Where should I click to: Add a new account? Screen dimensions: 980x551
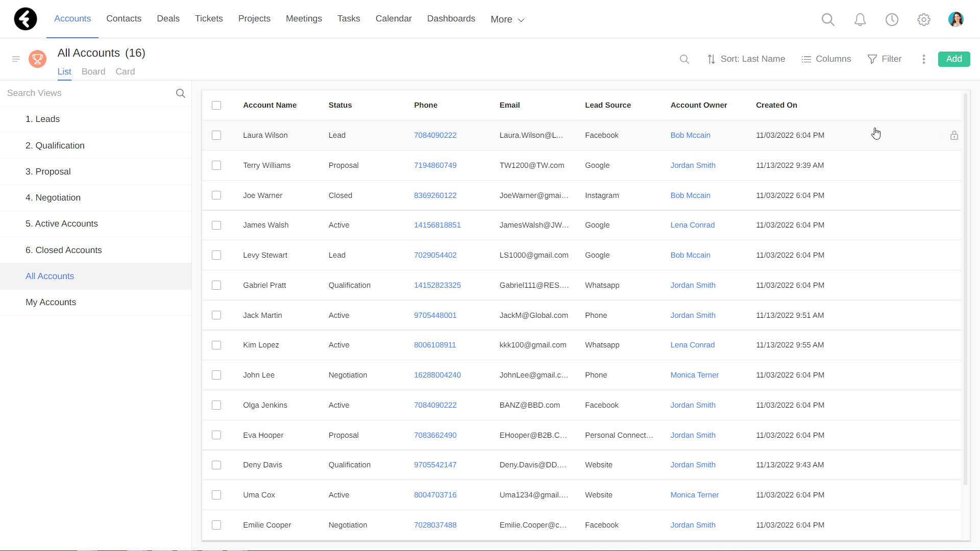(954, 59)
